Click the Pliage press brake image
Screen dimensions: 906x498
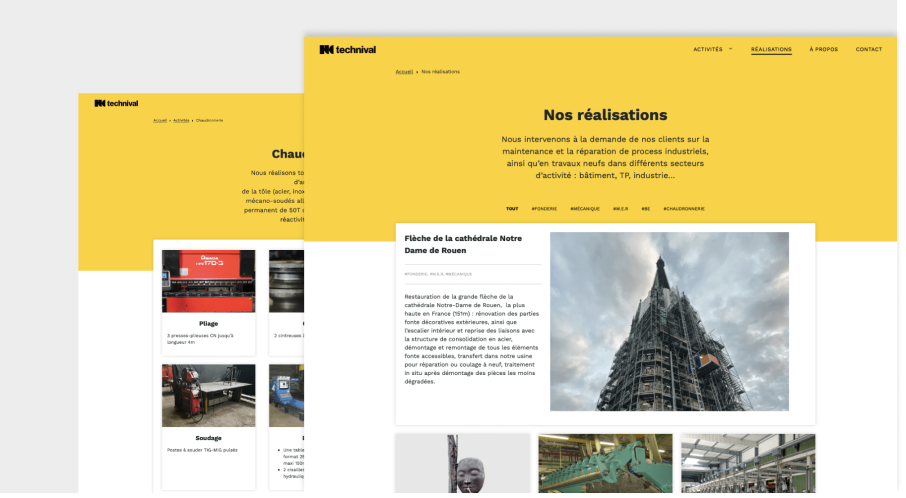point(208,281)
